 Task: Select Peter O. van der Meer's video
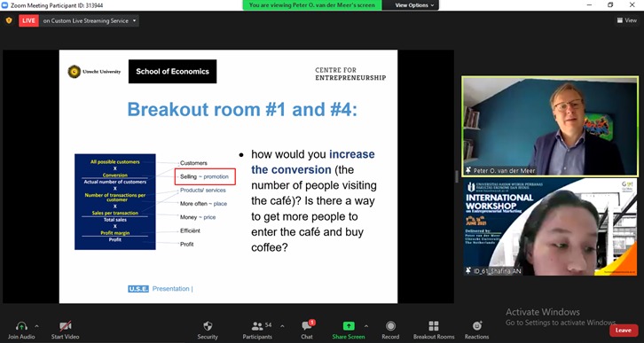[550, 126]
